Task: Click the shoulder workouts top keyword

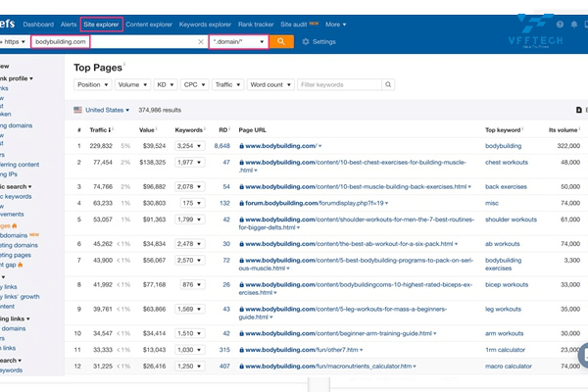Action: pyautogui.click(x=511, y=220)
